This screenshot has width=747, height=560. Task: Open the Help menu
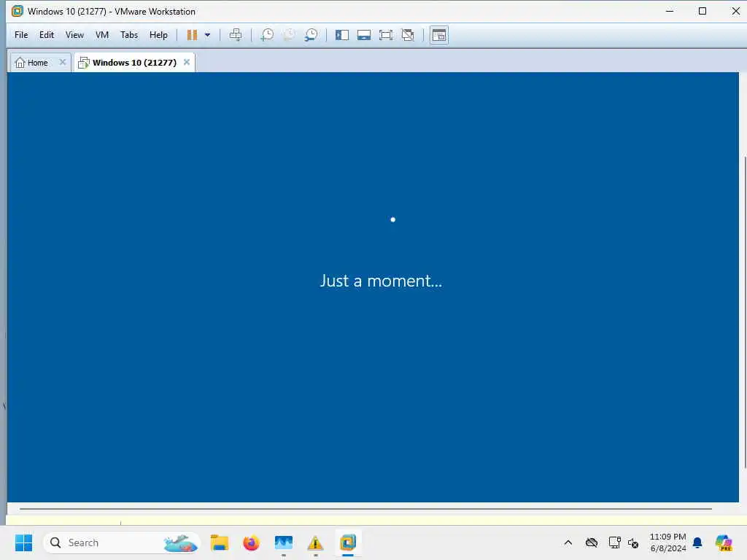[158, 35]
